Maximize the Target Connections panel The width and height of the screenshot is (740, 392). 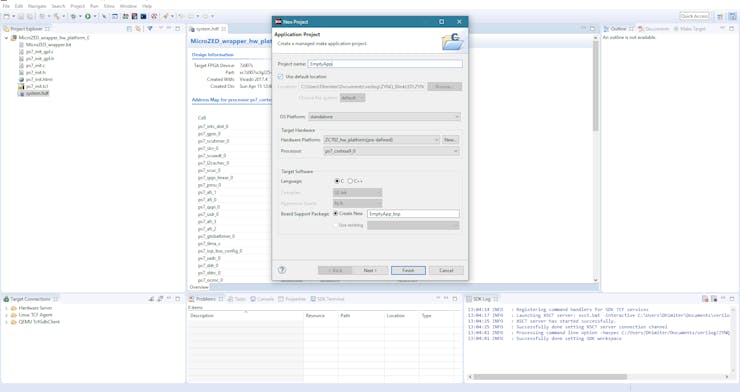click(x=178, y=299)
